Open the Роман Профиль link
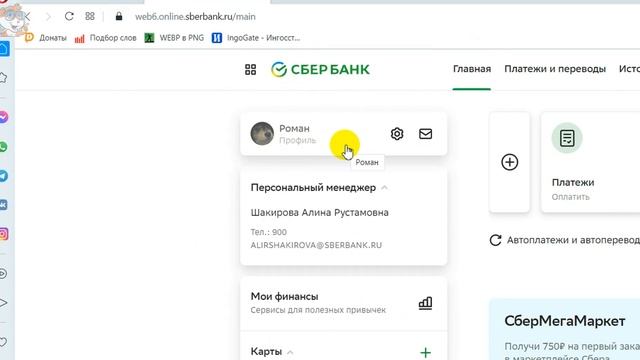The image size is (640, 360). (298, 134)
